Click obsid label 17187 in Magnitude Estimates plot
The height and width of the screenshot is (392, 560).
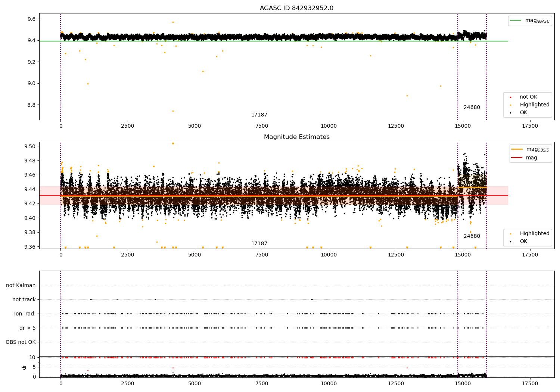(x=259, y=244)
